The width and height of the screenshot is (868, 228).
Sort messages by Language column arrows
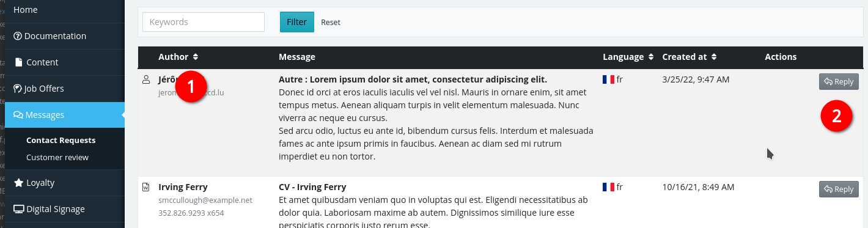click(651, 57)
